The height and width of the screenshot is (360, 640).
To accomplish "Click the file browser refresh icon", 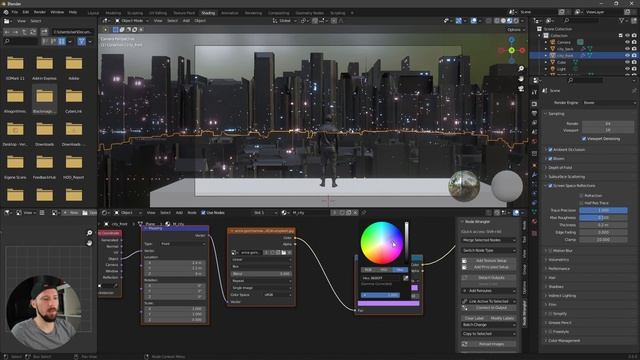I will pos(33,31).
